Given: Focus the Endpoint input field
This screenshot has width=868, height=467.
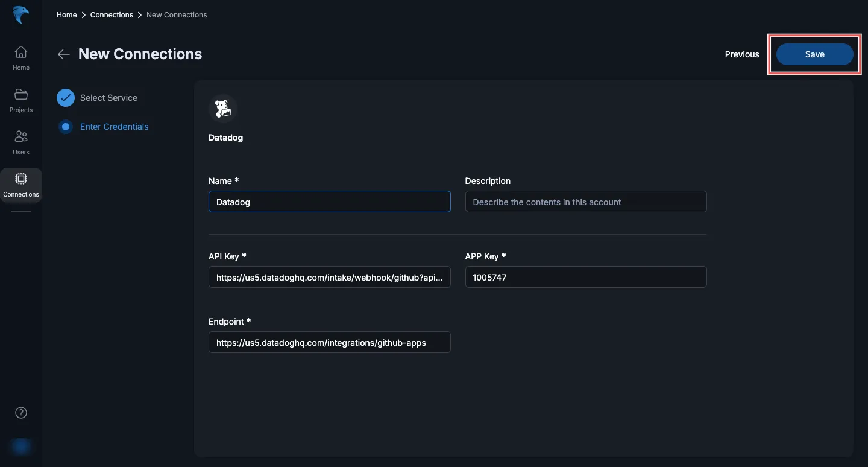Looking at the screenshot, I should 329,342.
